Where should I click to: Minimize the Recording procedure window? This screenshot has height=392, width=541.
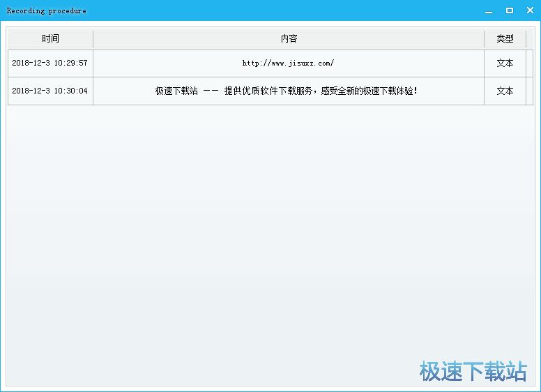pos(489,10)
